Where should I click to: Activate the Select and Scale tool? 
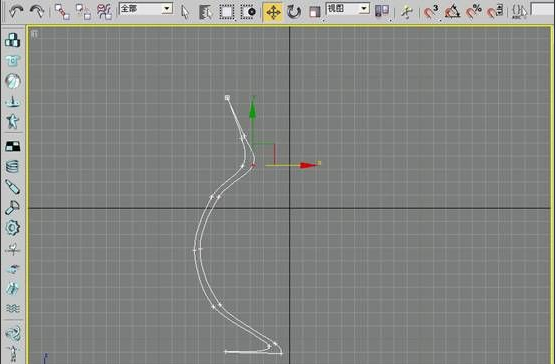pos(315,12)
